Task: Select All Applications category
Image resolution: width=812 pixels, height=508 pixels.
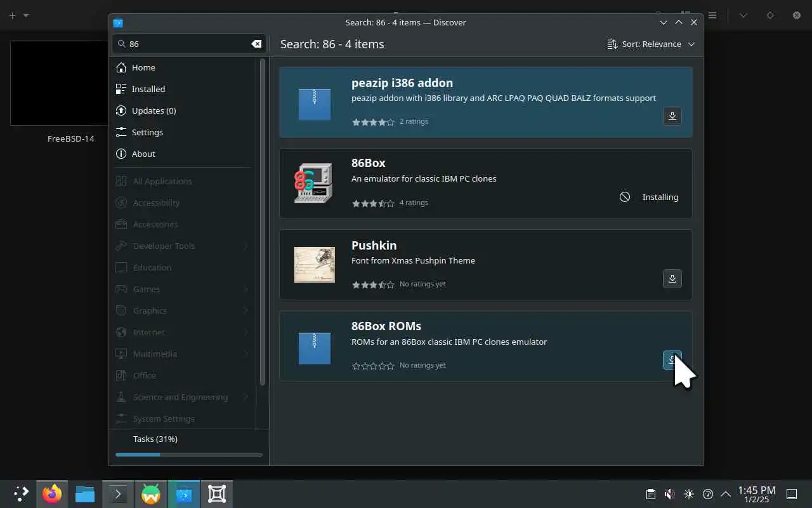Action: pyautogui.click(x=183, y=181)
